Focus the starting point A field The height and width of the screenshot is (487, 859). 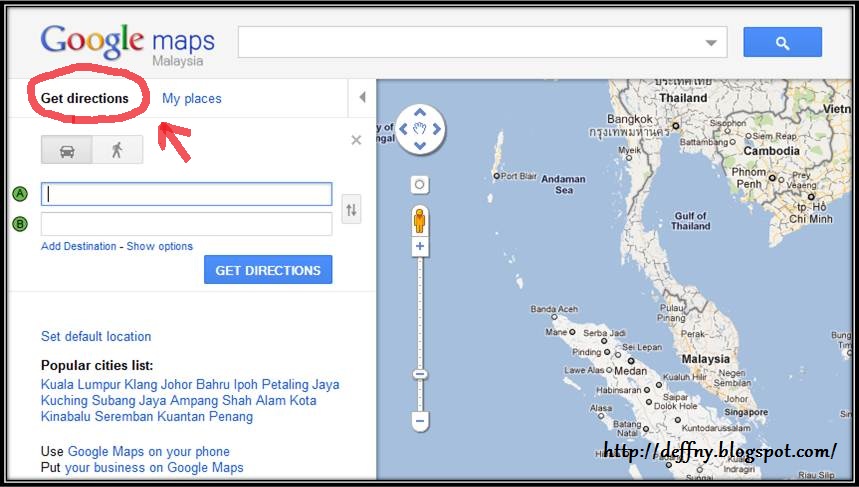186,194
